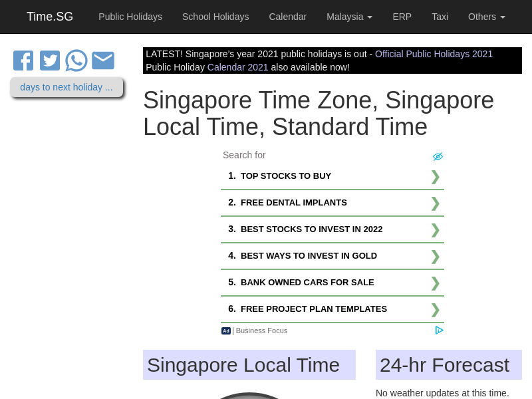
Task: Open School Holidays nav item
Action: point(215,17)
